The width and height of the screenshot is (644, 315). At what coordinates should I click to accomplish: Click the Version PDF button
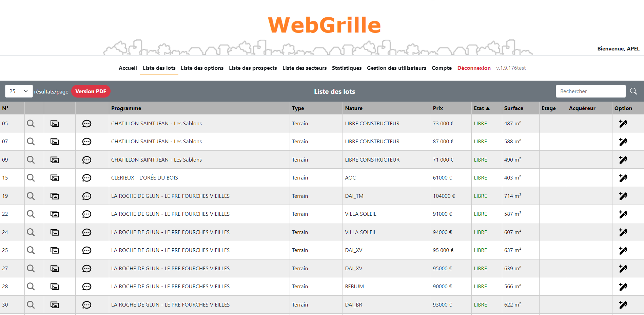click(x=91, y=91)
